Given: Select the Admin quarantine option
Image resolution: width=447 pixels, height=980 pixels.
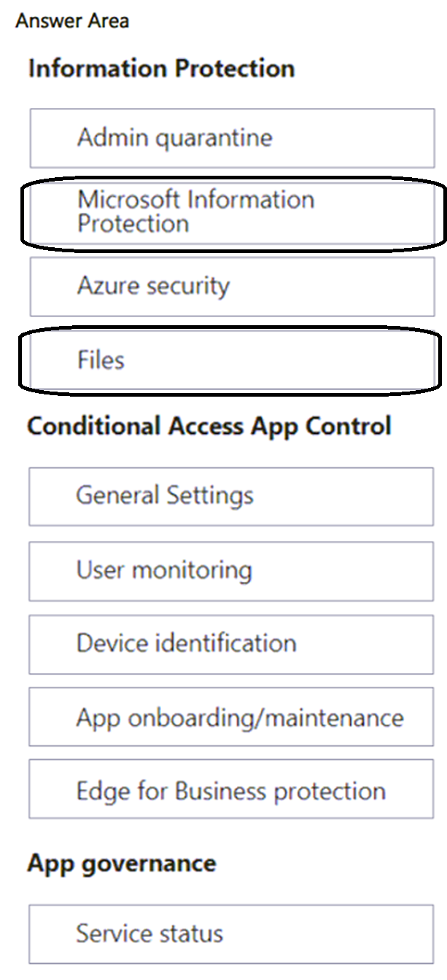Looking at the screenshot, I should click(232, 138).
